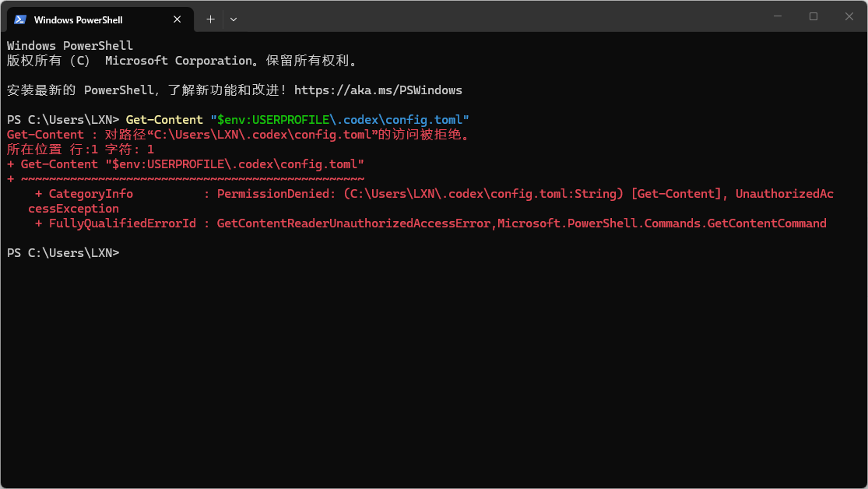868x489 pixels.
Task: Click the Microsoft Corporation copyright line
Action: [183, 61]
